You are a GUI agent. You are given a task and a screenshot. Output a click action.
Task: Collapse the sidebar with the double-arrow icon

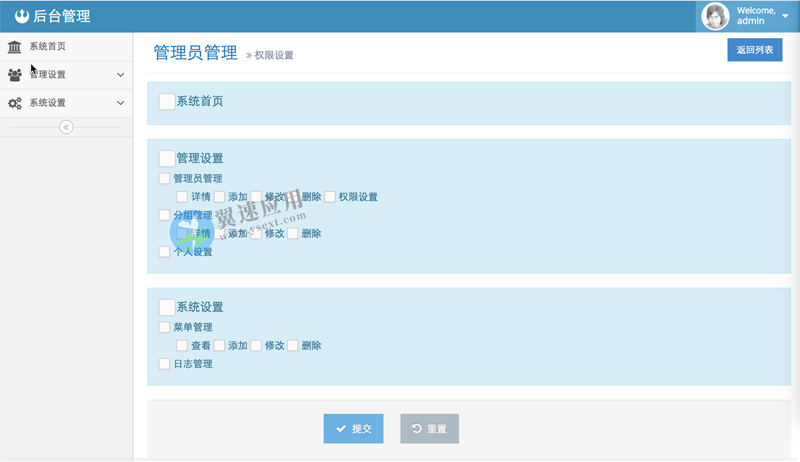[x=66, y=127]
